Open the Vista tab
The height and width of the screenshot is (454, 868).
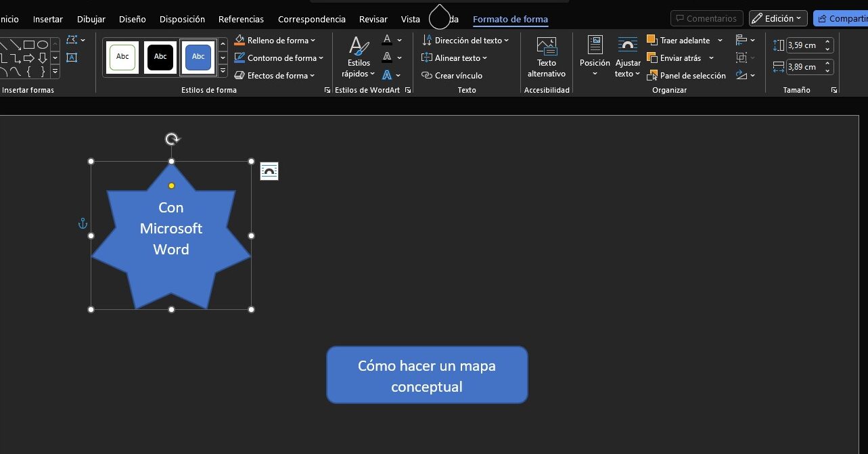(x=410, y=19)
